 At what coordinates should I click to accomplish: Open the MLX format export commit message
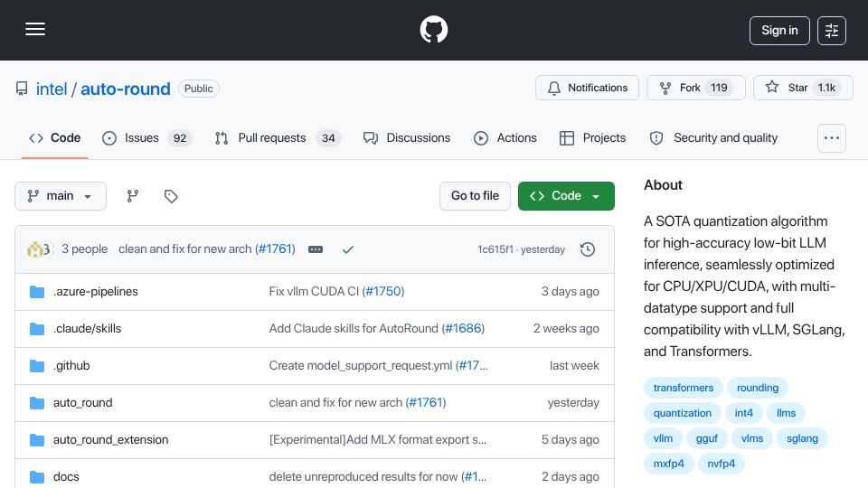point(378,440)
